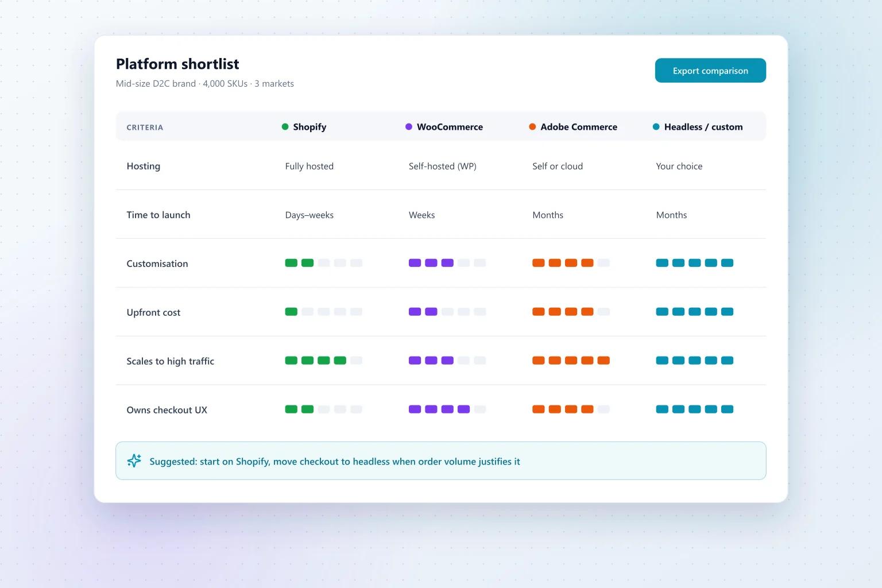This screenshot has width=882, height=588.
Task: Click Shopify Upfront cost rating bar
Action: point(324,312)
